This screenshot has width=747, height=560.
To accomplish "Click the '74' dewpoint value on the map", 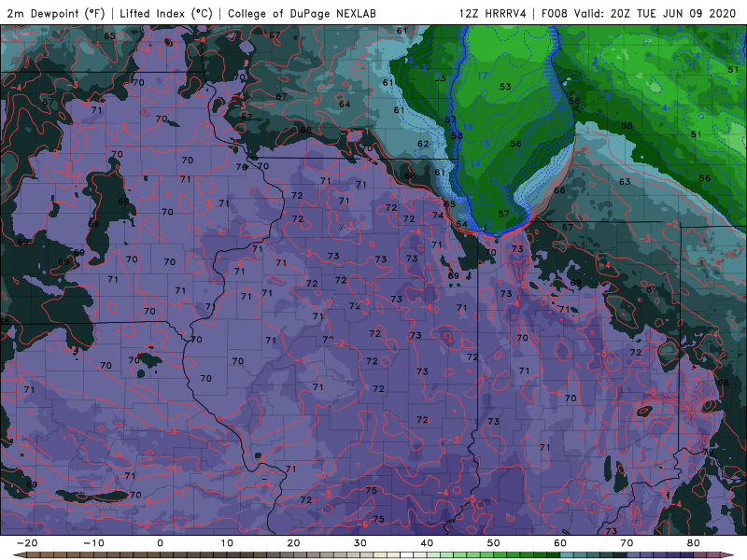I will coord(438,216).
